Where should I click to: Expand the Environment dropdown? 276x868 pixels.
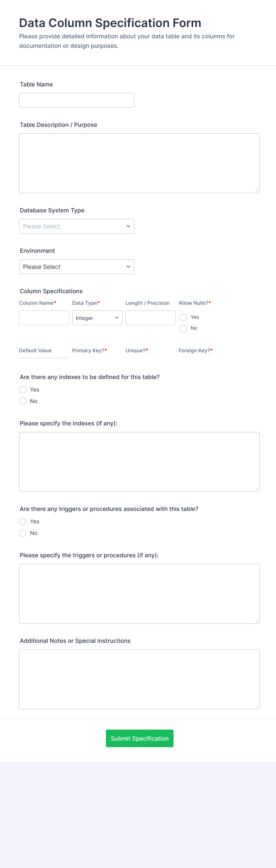[76, 266]
